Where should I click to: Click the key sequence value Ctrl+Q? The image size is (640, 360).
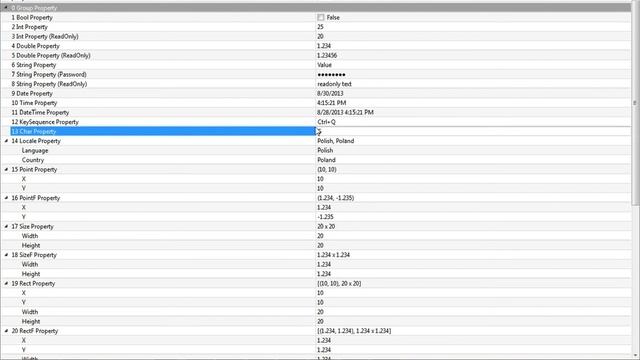(327, 122)
